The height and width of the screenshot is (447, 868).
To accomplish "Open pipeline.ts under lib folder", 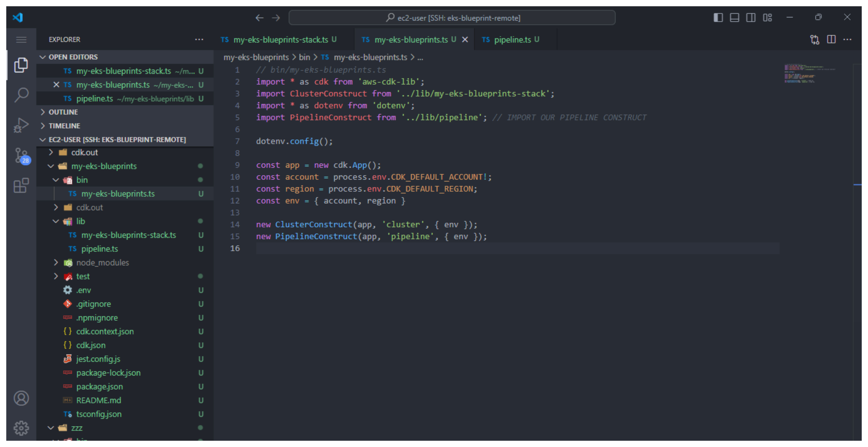I will click(x=125, y=249).
